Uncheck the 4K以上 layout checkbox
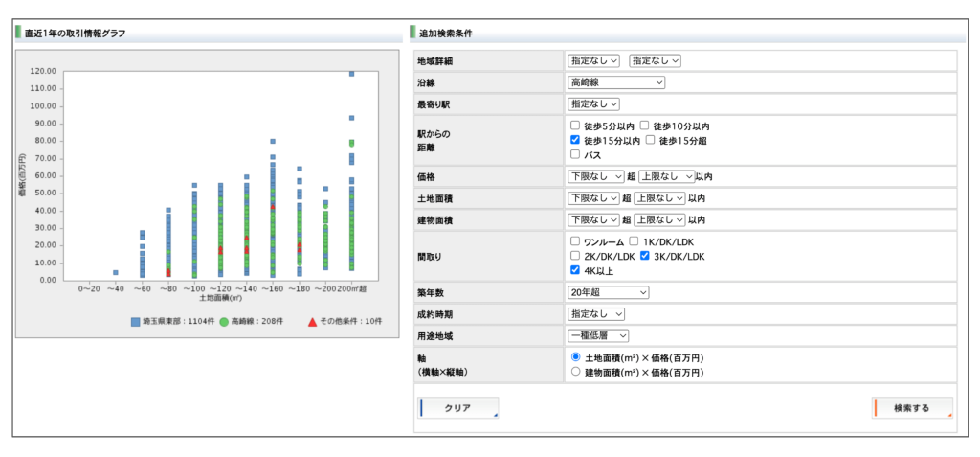This screenshot has height=457, width=980. [x=575, y=270]
